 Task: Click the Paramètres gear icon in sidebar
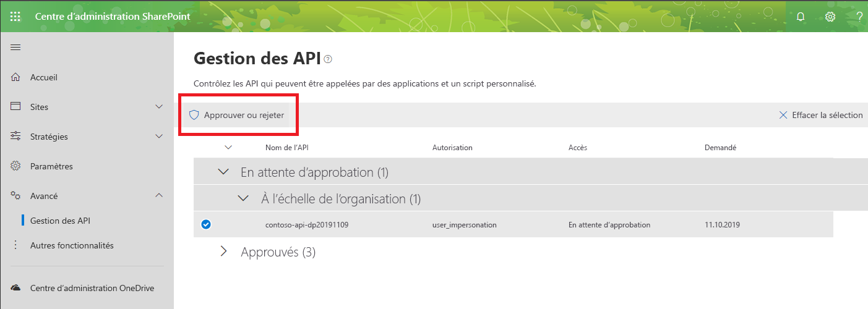16,166
